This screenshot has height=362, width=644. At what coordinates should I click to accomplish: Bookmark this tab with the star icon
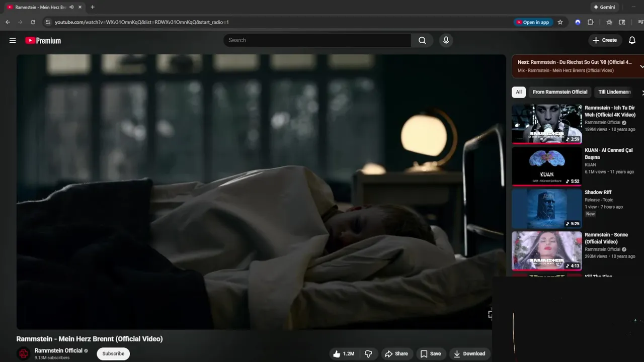point(560,22)
